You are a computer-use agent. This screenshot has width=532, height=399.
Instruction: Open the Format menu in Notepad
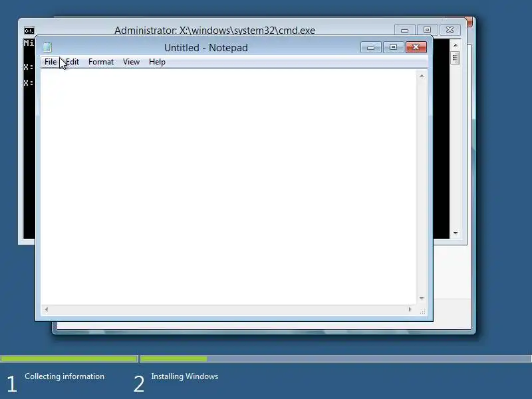[101, 62]
